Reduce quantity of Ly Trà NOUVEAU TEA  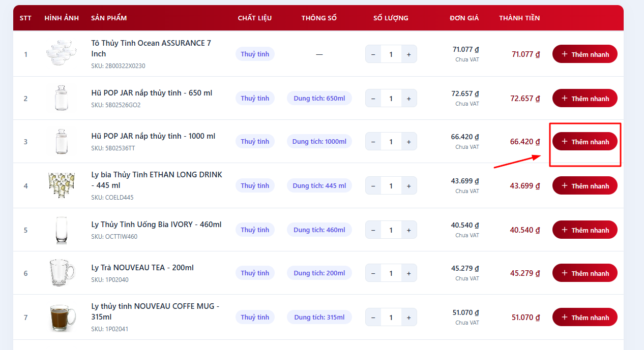click(373, 273)
